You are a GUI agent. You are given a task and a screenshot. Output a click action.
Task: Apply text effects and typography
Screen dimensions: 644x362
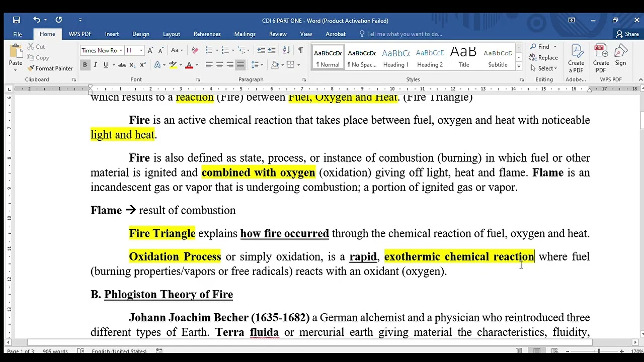(x=157, y=65)
